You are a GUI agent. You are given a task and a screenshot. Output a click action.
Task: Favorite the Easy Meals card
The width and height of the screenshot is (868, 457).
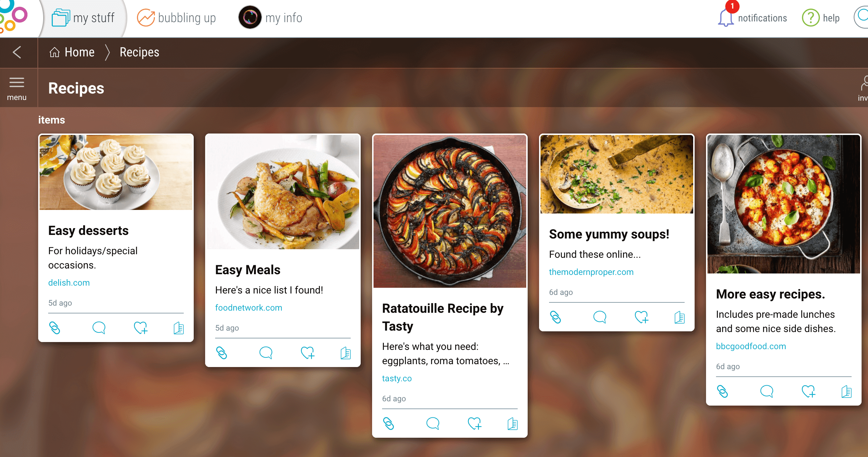click(308, 353)
